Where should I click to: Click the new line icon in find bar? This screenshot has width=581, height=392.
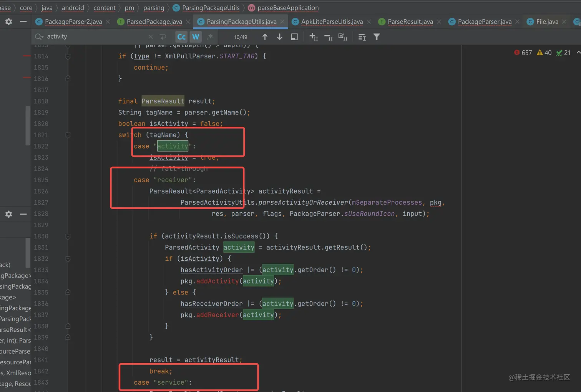(x=163, y=37)
